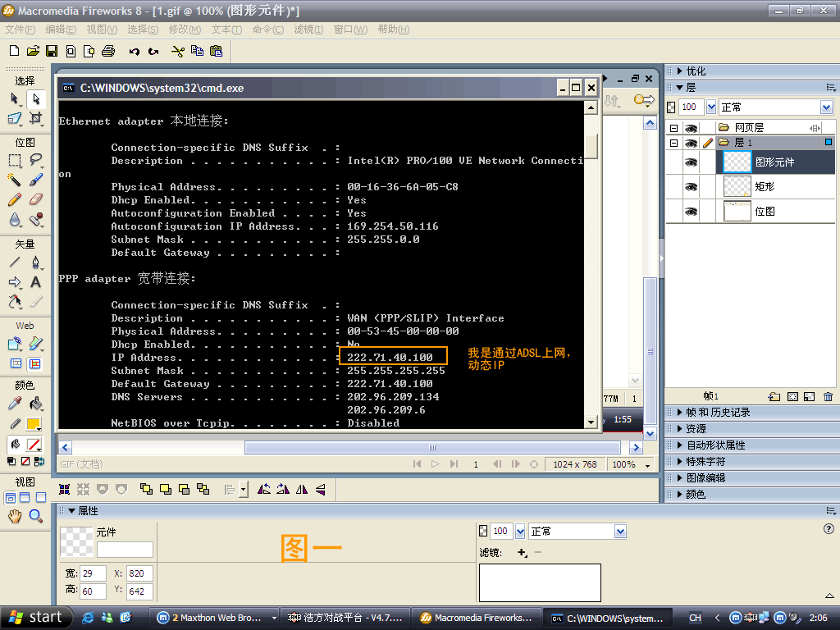Click the Save disk icon in toolbar
840x630 pixels.
point(52,51)
